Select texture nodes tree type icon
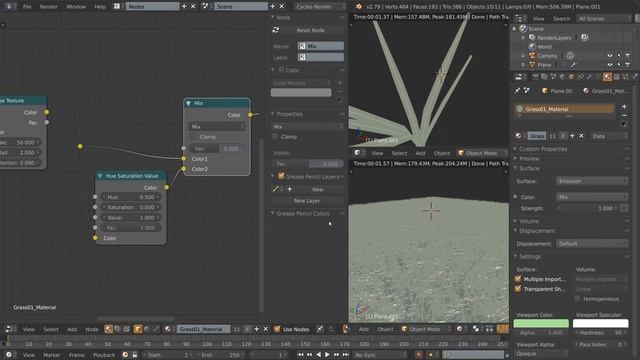This screenshot has height=360, width=640. coord(127,329)
